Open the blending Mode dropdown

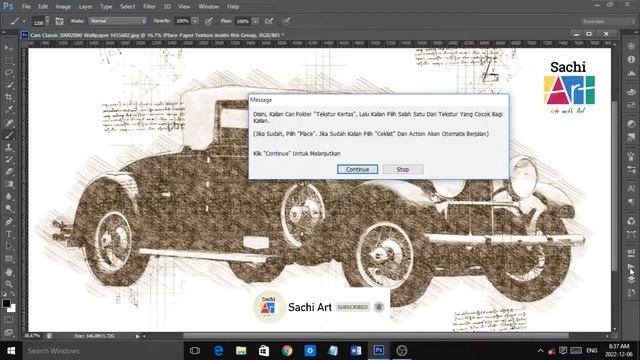pyautogui.click(x=118, y=21)
